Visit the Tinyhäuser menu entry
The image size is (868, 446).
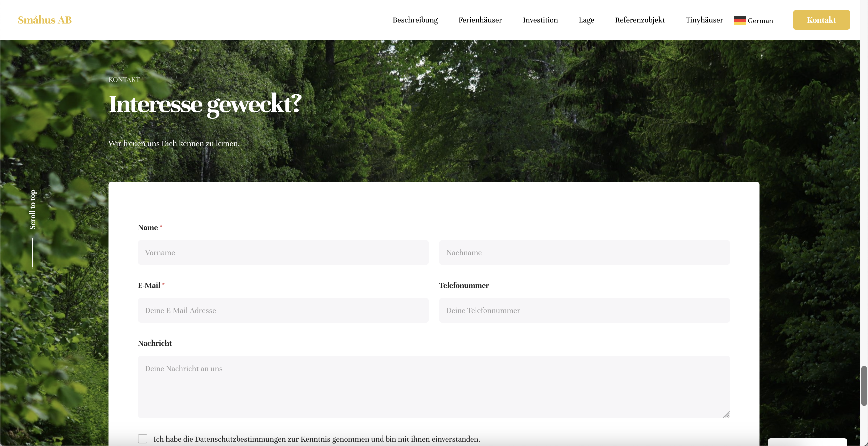(x=704, y=20)
